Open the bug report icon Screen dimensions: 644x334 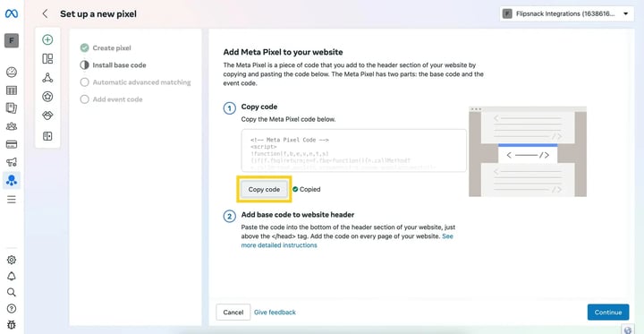click(x=12, y=324)
